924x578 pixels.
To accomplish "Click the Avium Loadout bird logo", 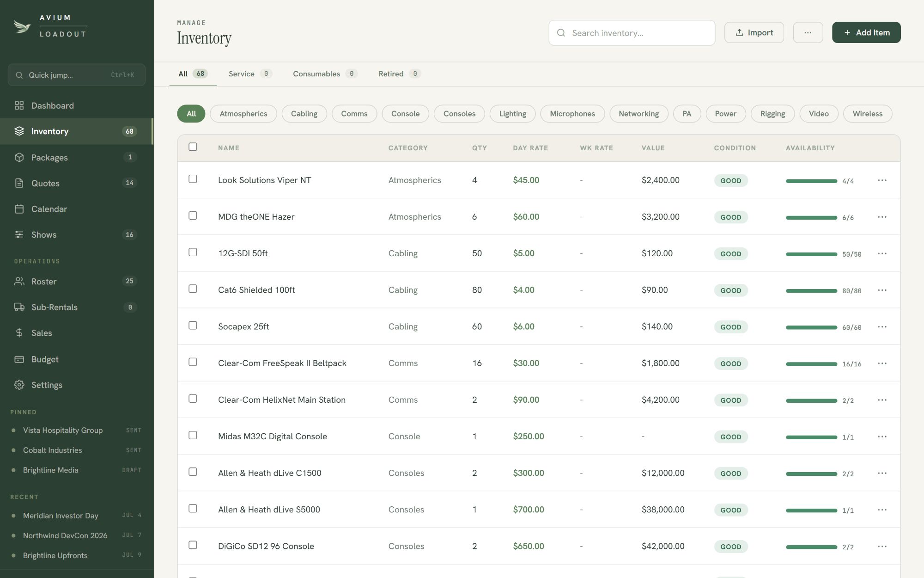I will point(22,26).
